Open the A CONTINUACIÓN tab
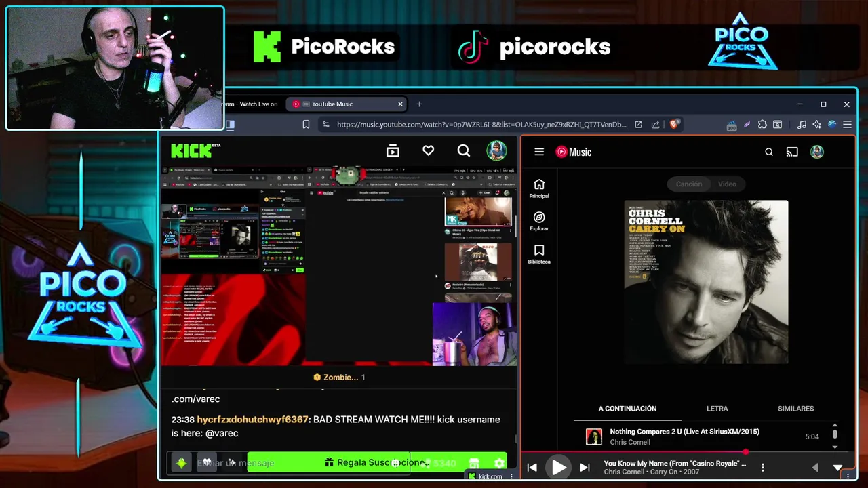Viewport: 868px width, 488px height. click(627, 409)
